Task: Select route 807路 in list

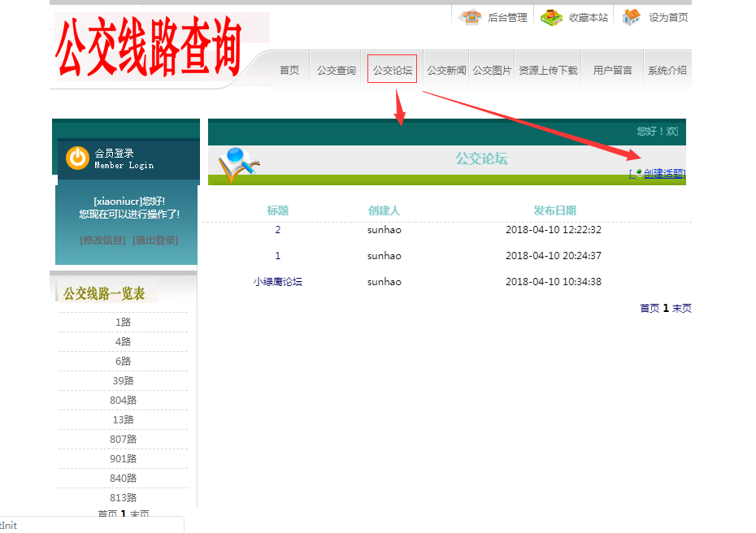Action: point(123,440)
